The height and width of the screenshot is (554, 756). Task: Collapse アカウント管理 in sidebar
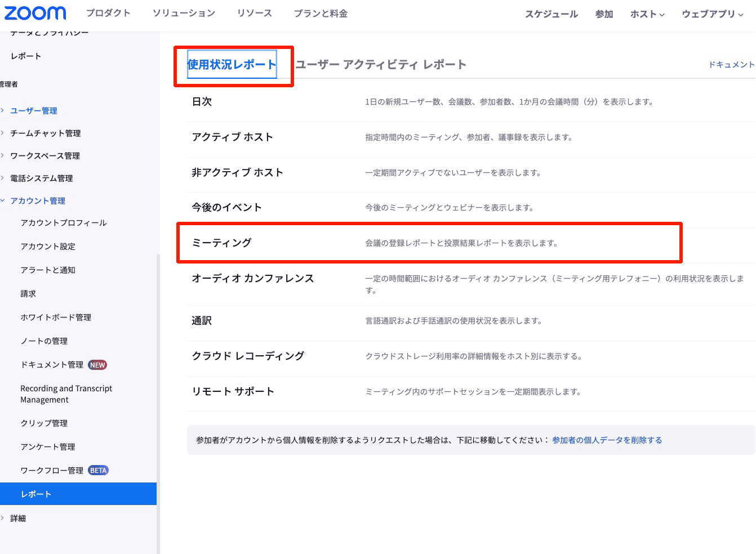click(38, 201)
